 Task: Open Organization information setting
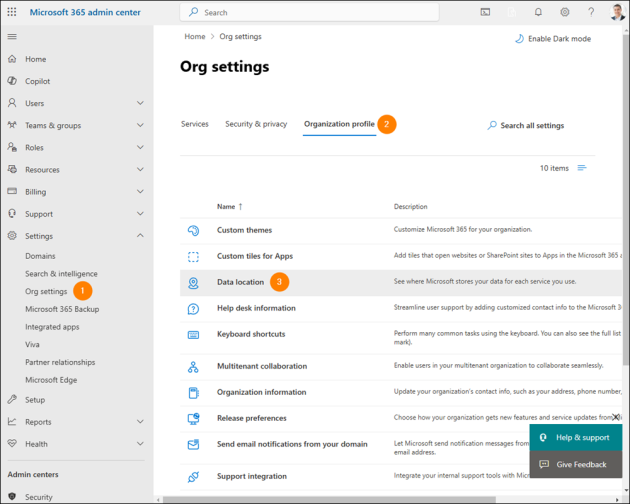[262, 392]
